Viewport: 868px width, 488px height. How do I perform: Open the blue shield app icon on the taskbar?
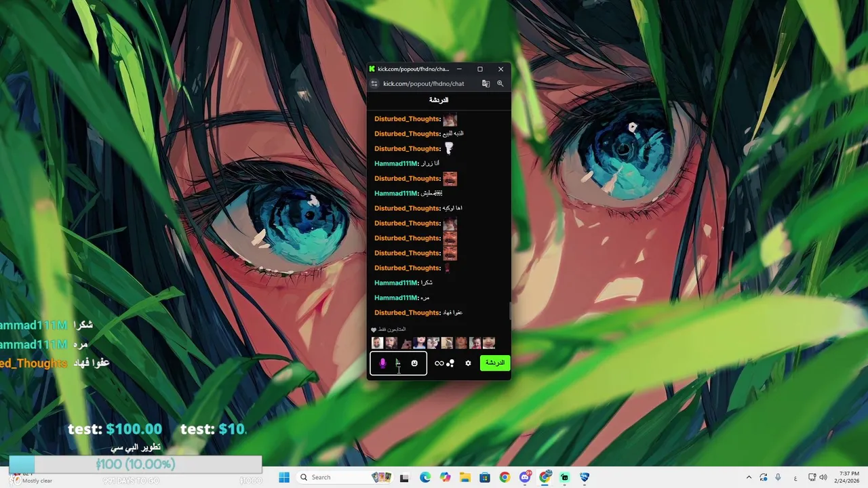[x=585, y=477]
